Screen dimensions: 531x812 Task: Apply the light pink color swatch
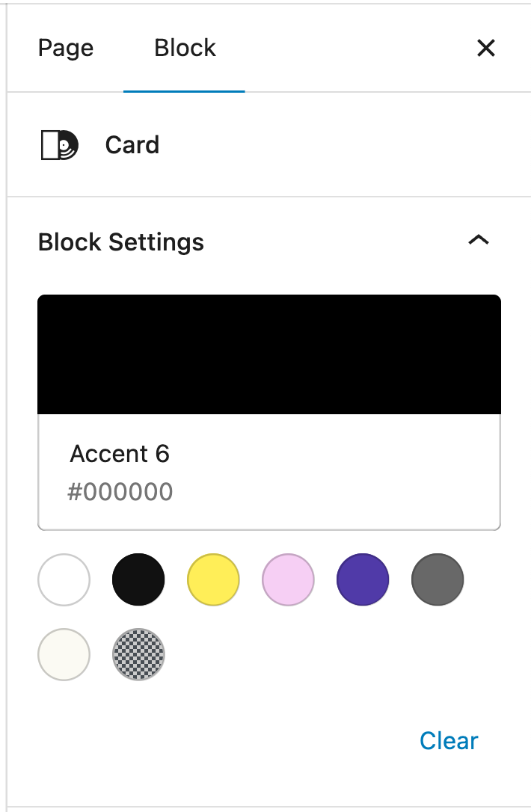click(x=288, y=579)
